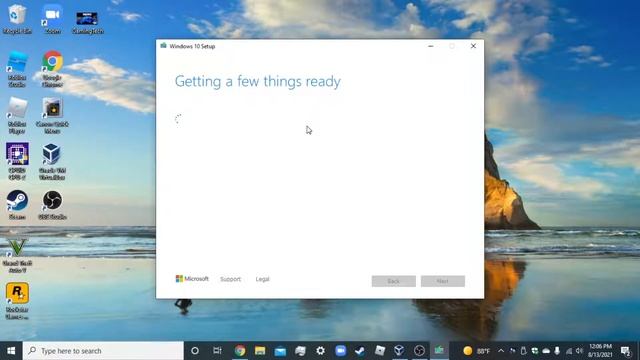Open Roblox Studio desktop shortcut

17,69
